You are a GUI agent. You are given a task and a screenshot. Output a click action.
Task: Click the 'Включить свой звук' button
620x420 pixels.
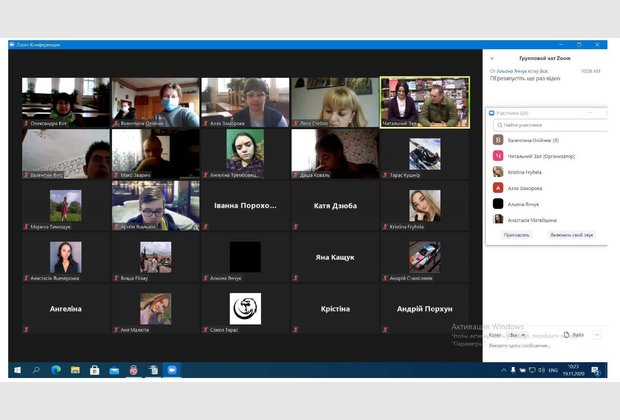pyautogui.click(x=571, y=235)
